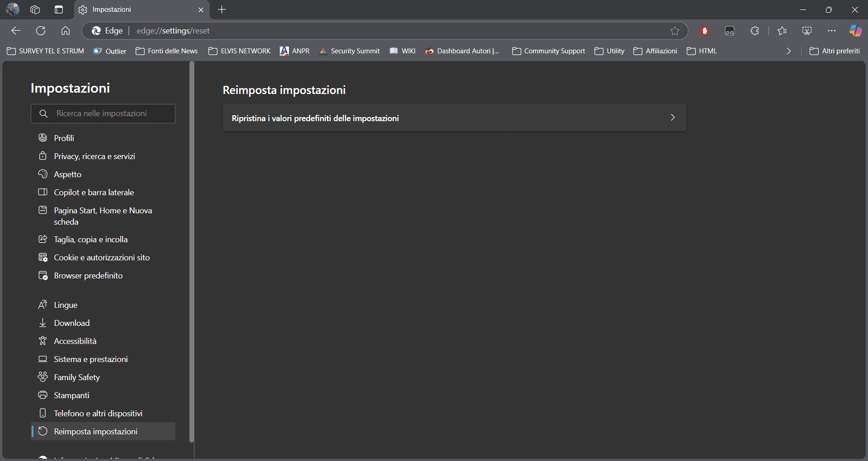Viewport: 868px width, 461px height.
Task: Open the Family Safety settings page
Action: [76, 377]
